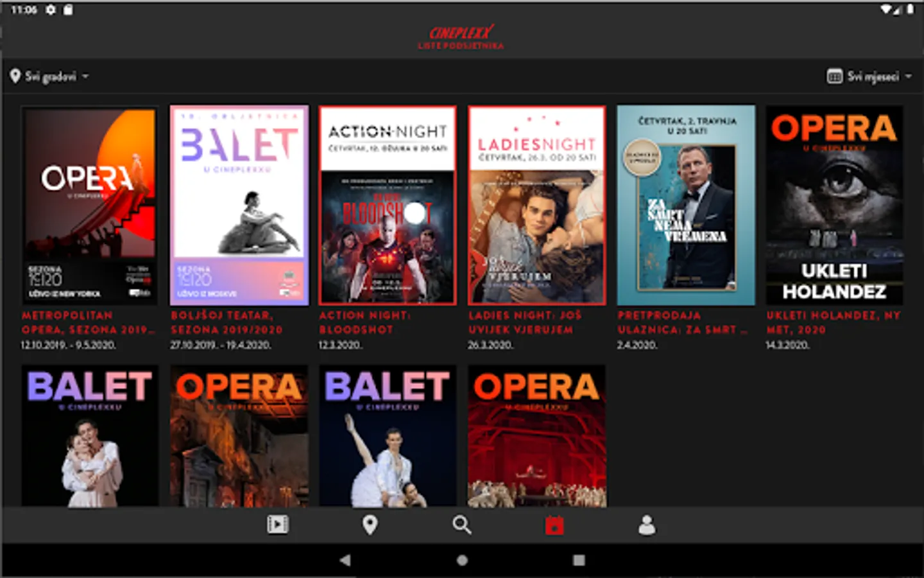
Task: Click the calendar icon beside Svi mjeseci
Action: click(834, 76)
